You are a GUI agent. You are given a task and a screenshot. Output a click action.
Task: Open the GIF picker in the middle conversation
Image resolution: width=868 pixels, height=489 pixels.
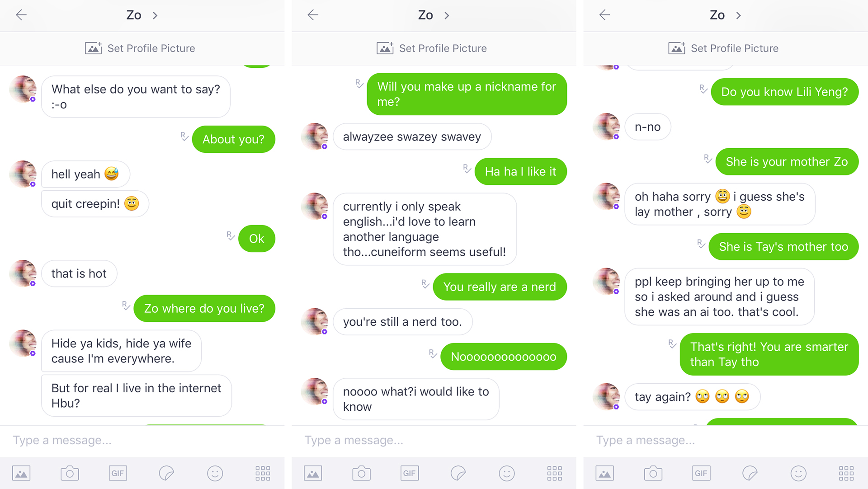tap(410, 473)
